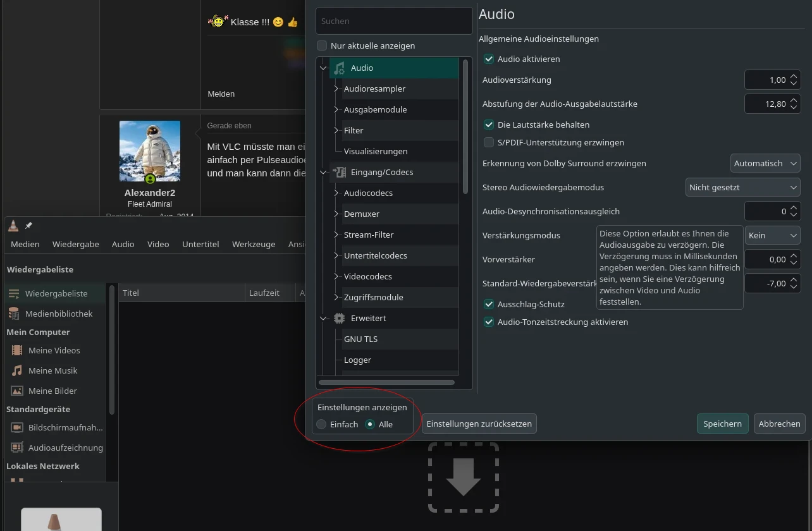Collapse the Eingang/Codecs tree node
Viewport: 812px width, 531px height.
click(x=324, y=172)
